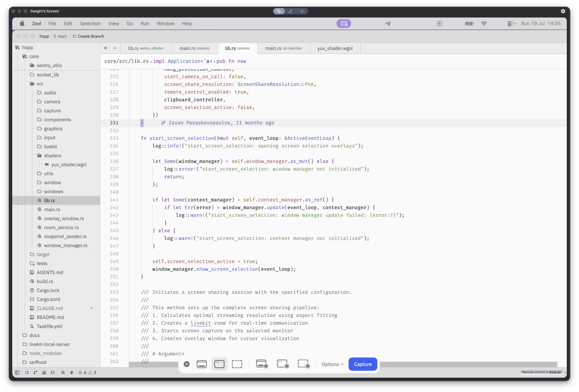
Task: Navigate back with the left arrow
Action: coord(106,48)
